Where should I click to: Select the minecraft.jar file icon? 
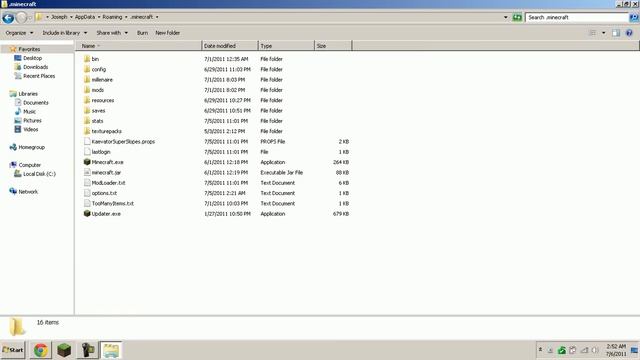pyautogui.click(x=87, y=172)
